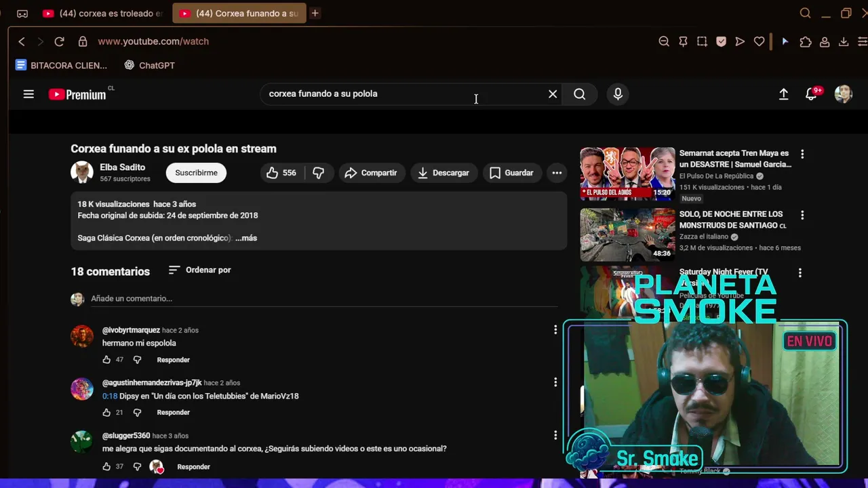Reload the current page
This screenshot has height=488, width=868.
[59, 41]
